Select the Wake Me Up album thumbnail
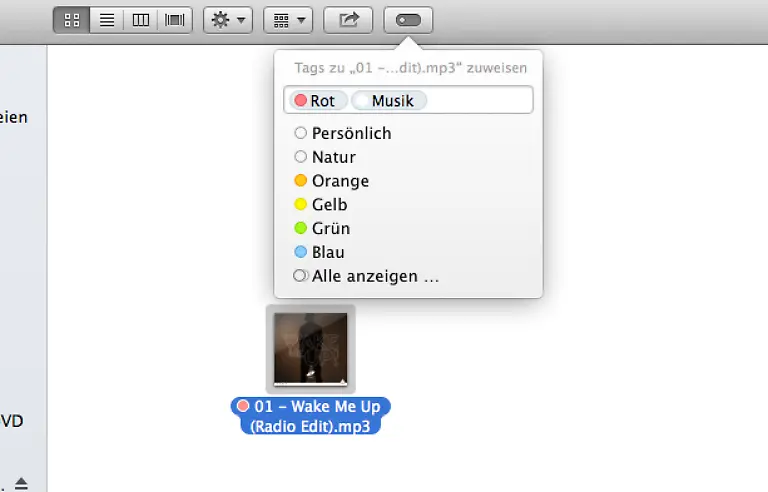This screenshot has height=492, width=768. click(311, 349)
